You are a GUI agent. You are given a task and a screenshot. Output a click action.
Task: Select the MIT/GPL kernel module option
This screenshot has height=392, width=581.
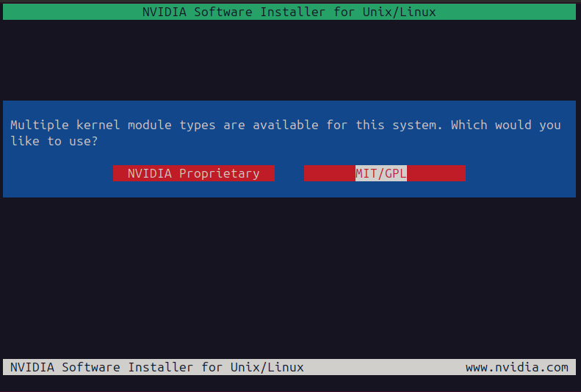(385, 173)
